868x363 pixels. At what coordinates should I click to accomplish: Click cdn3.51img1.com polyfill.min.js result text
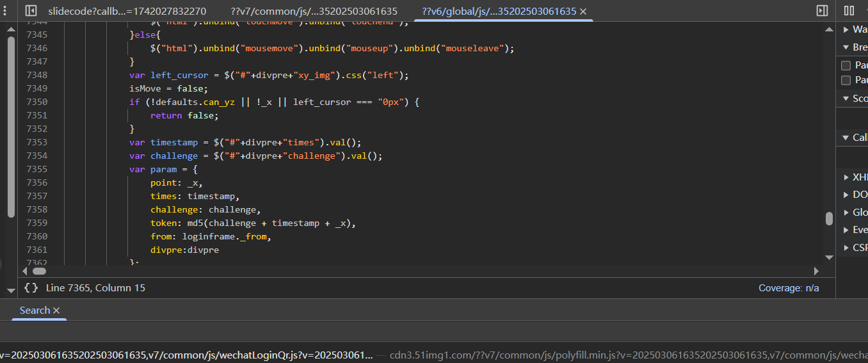pyautogui.click(x=629, y=355)
